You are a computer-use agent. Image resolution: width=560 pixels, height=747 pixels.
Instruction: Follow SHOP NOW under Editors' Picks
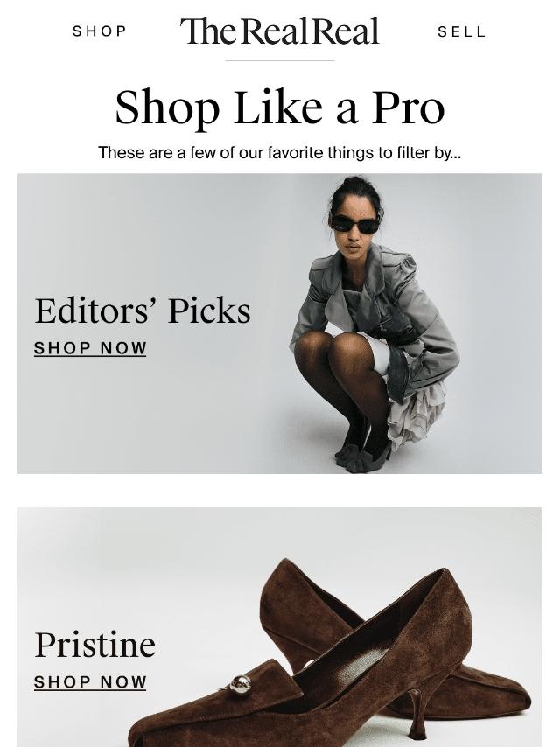click(90, 348)
